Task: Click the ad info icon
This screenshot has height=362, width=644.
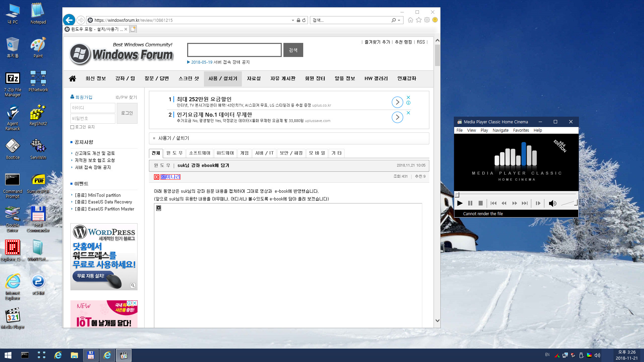Action: pos(408,103)
